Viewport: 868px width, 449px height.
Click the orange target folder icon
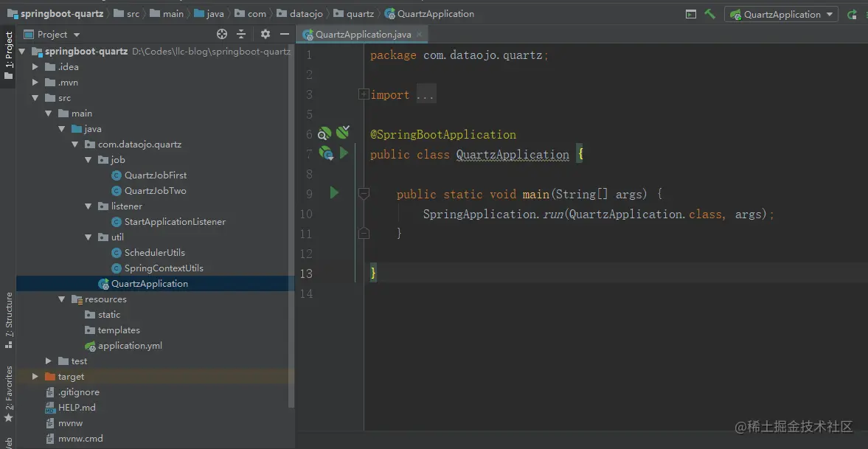coord(50,377)
